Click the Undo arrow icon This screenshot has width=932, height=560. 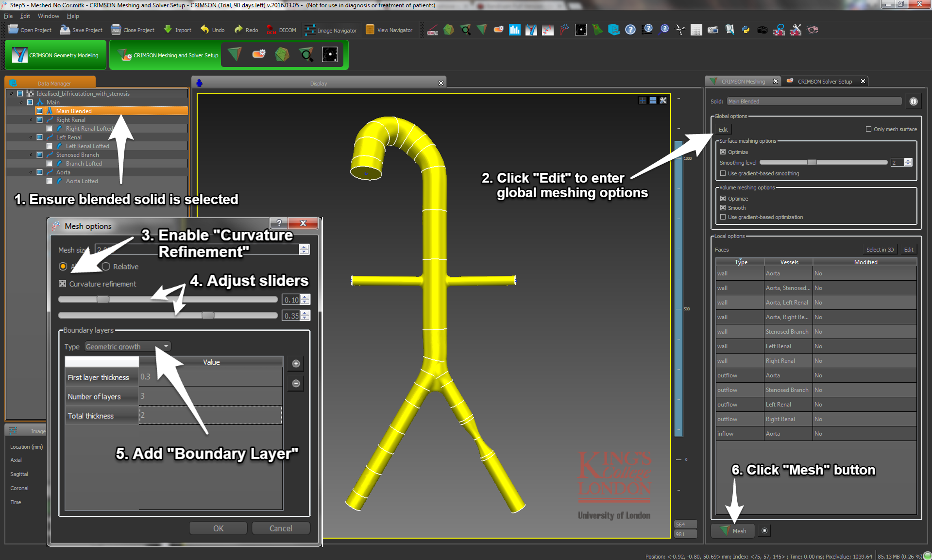(205, 29)
